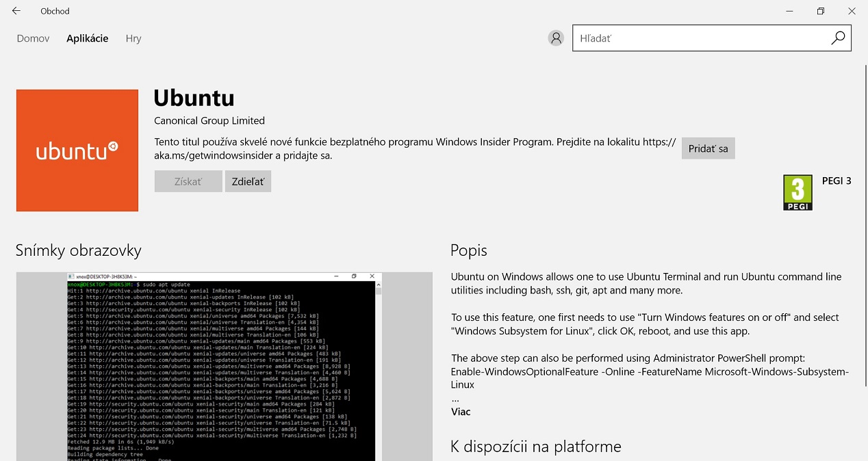Switch to the Domov tab
Image resolution: width=868 pixels, height=461 pixels.
[x=33, y=38]
